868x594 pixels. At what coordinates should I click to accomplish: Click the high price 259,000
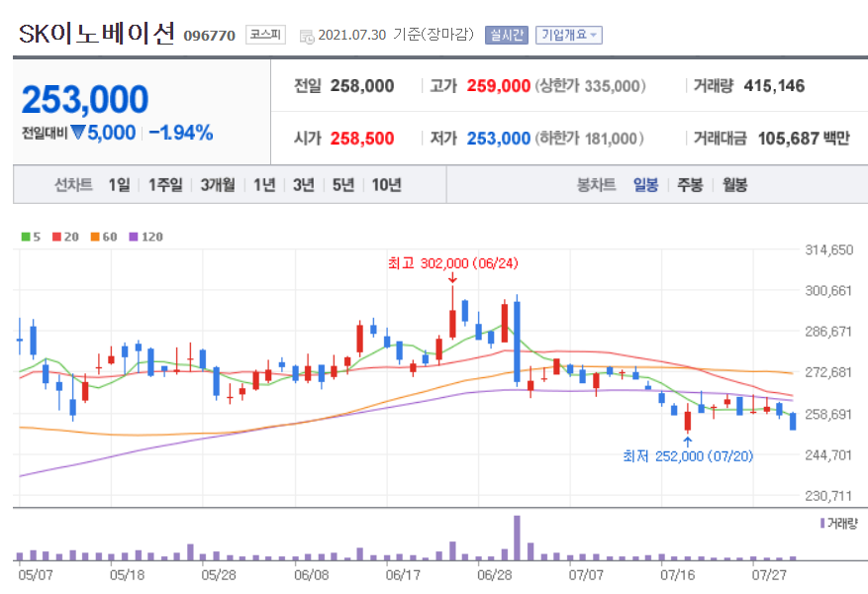(x=498, y=86)
